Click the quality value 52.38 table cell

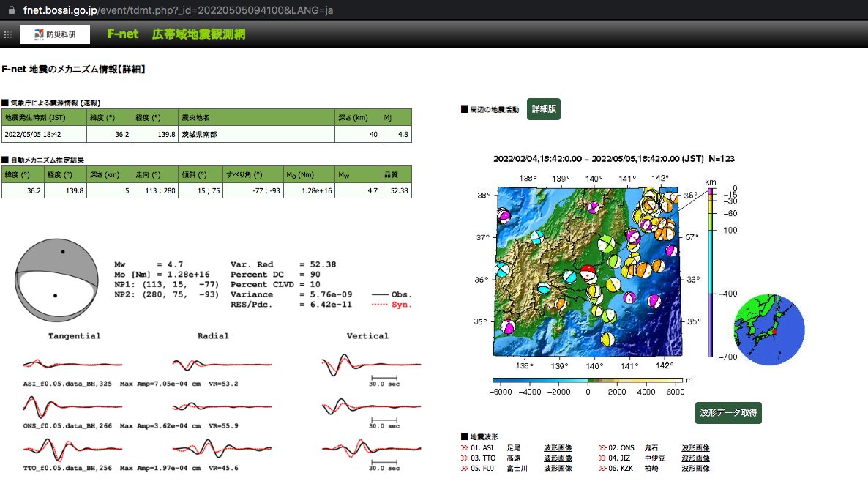(x=396, y=190)
